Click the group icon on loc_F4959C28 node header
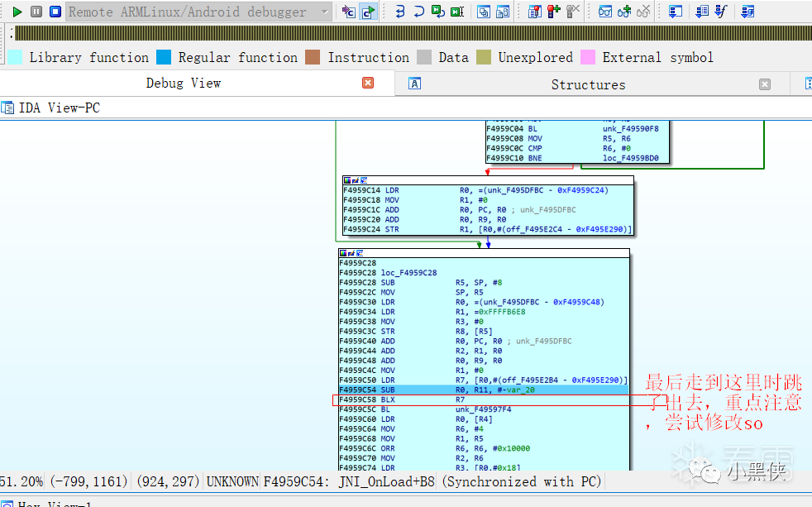The height and width of the screenshot is (507, 812). [360, 253]
